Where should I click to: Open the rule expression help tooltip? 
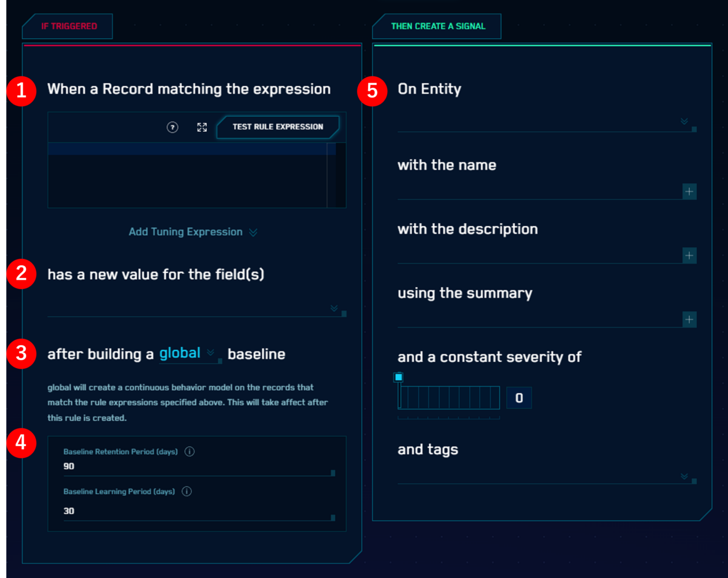pyautogui.click(x=172, y=127)
